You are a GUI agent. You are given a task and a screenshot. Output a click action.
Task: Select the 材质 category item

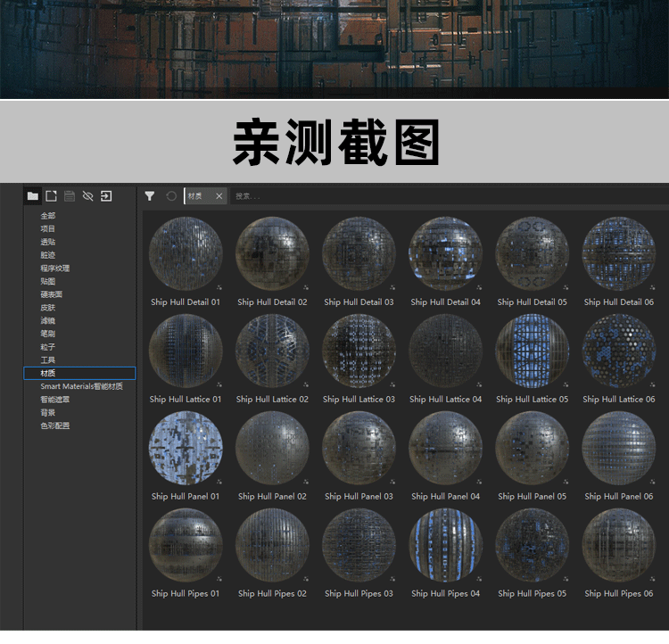[48, 374]
